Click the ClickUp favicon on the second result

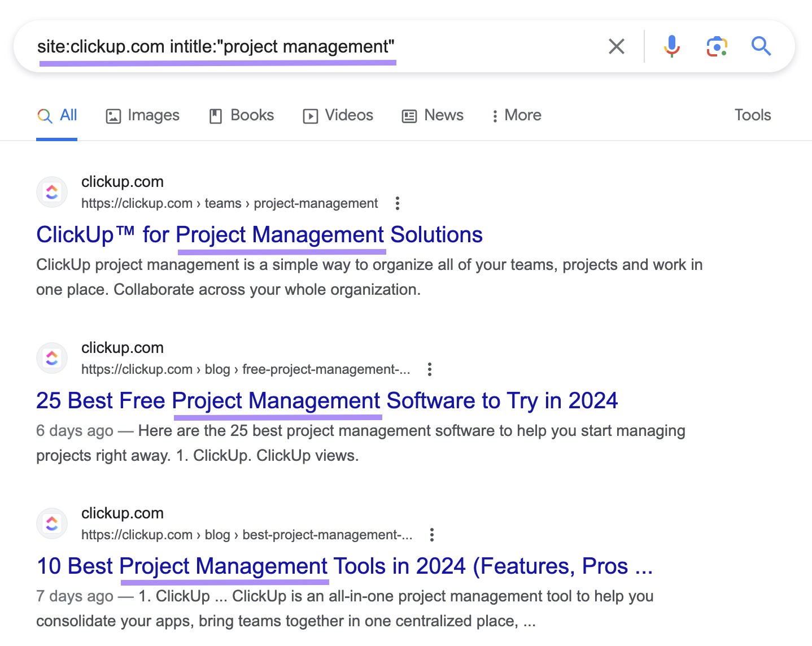tap(51, 357)
